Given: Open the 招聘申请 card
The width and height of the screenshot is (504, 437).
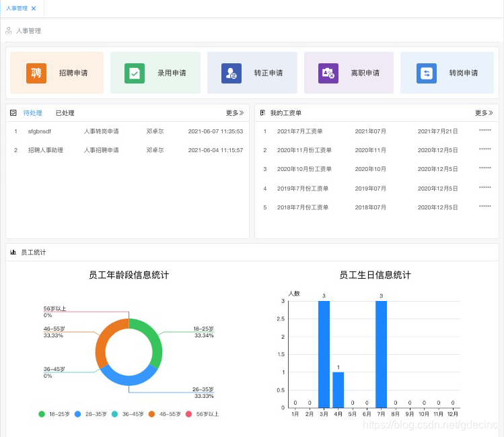Looking at the screenshot, I should pyautogui.click(x=57, y=73).
